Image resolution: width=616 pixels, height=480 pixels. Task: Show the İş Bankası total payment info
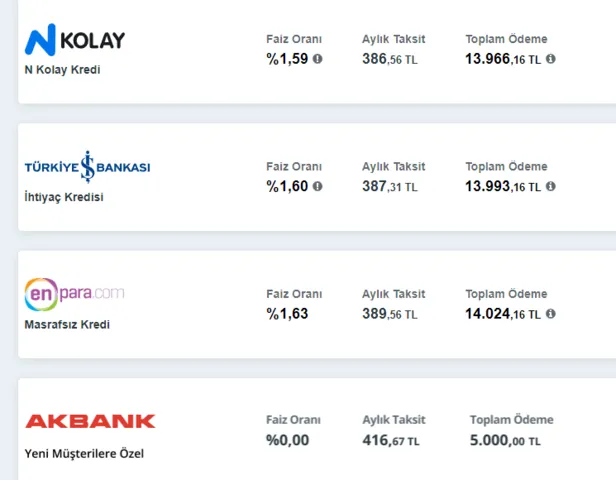(x=551, y=186)
